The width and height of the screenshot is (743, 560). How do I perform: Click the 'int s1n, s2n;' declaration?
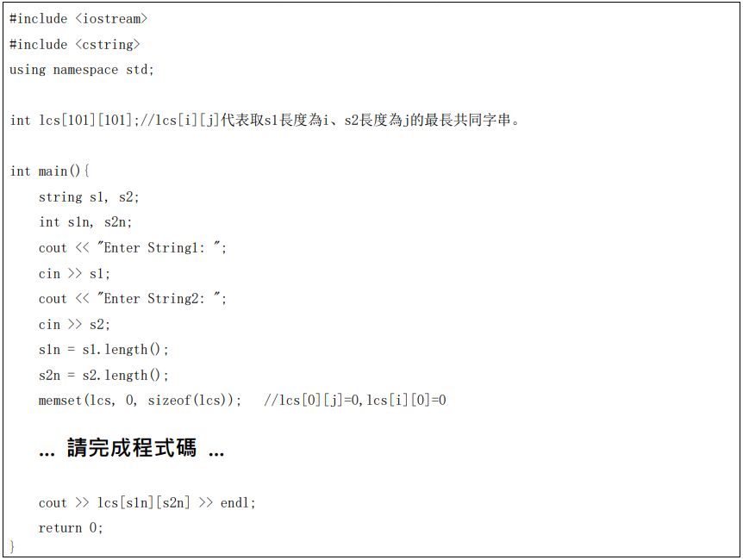click(x=85, y=222)
